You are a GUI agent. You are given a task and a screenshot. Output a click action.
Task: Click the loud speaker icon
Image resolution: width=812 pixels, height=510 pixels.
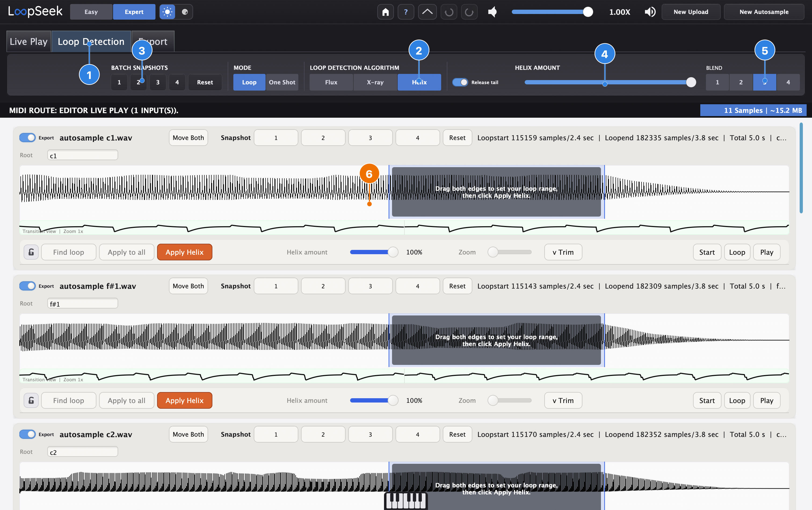tap(650, 12)
